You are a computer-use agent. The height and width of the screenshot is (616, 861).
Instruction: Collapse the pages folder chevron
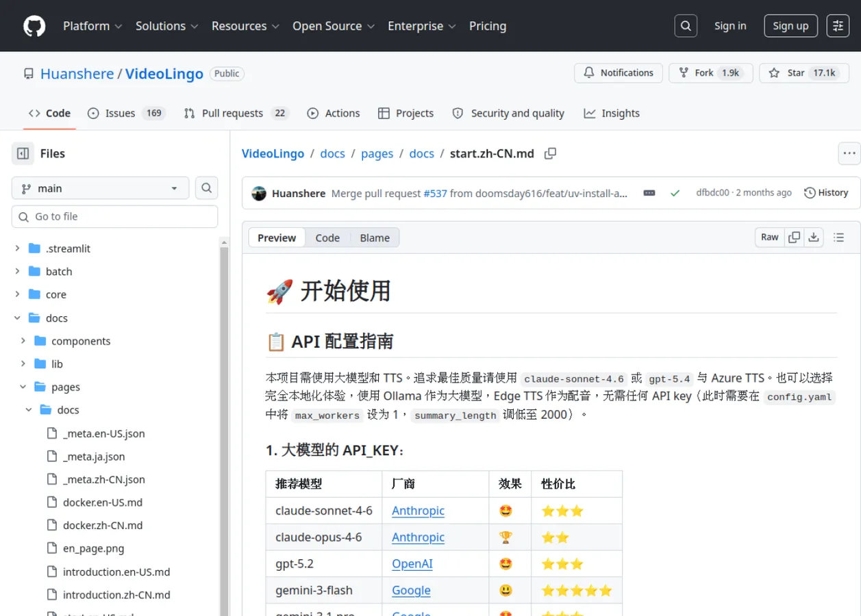coord(23,387)
